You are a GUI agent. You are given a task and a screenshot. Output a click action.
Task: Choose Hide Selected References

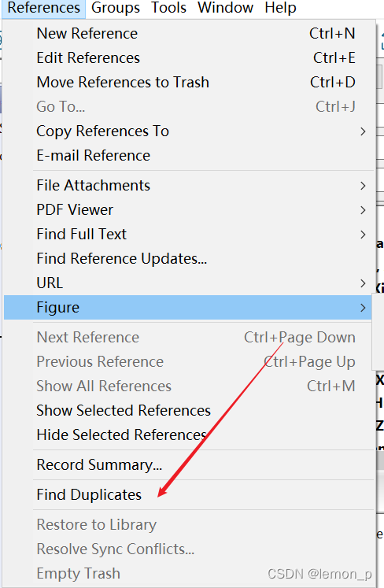187,435
